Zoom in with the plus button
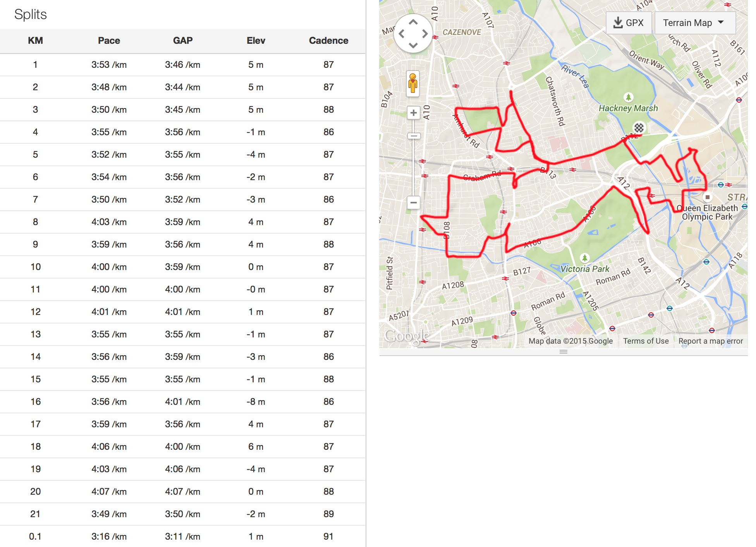 [x=414, y=113]
